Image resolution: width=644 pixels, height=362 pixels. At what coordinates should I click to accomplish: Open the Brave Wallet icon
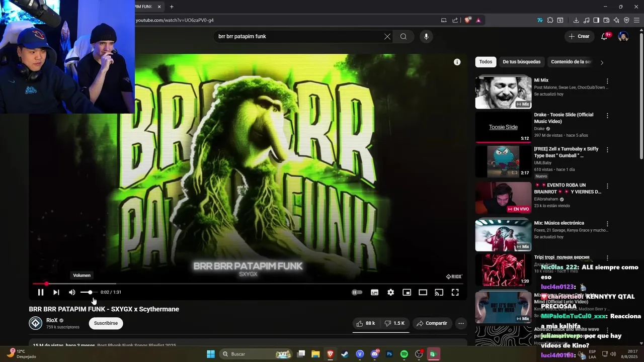coord(606,20)
